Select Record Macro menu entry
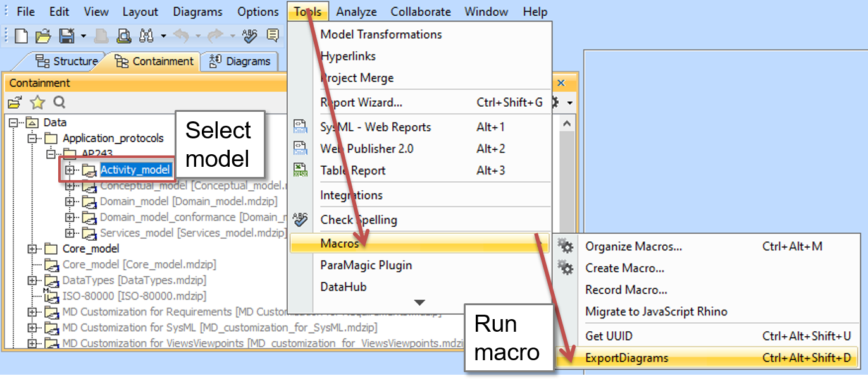The width and height of the screenshot is (868, 388). pyautogui.click(x=626, y=290)
